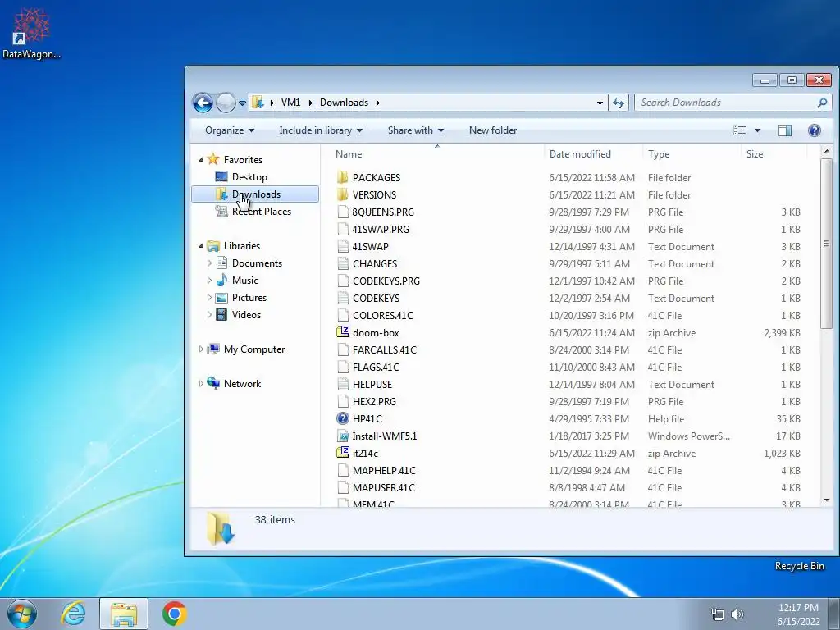Collapse the Libraries tree group
Screen dimensions: 840x630
201,246
